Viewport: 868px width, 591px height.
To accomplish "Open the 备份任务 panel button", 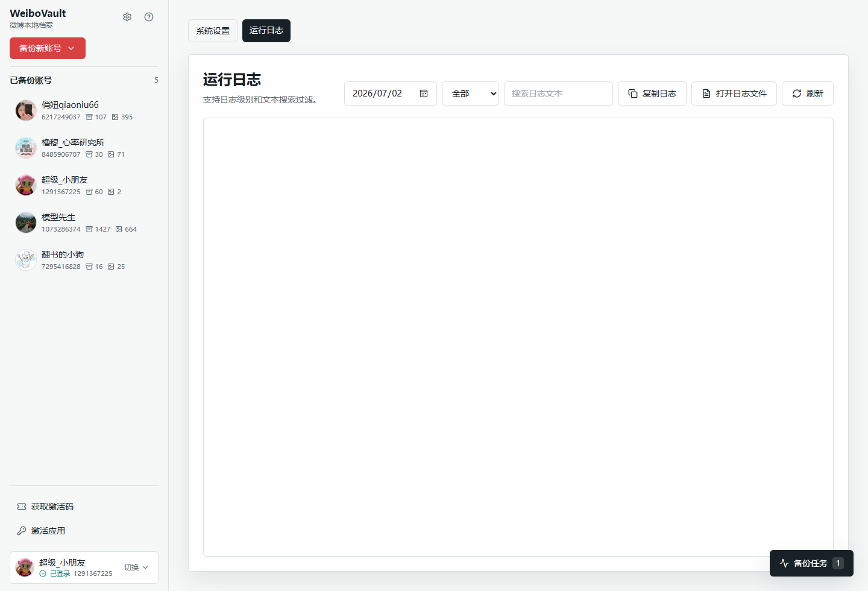I will (811, 563).
